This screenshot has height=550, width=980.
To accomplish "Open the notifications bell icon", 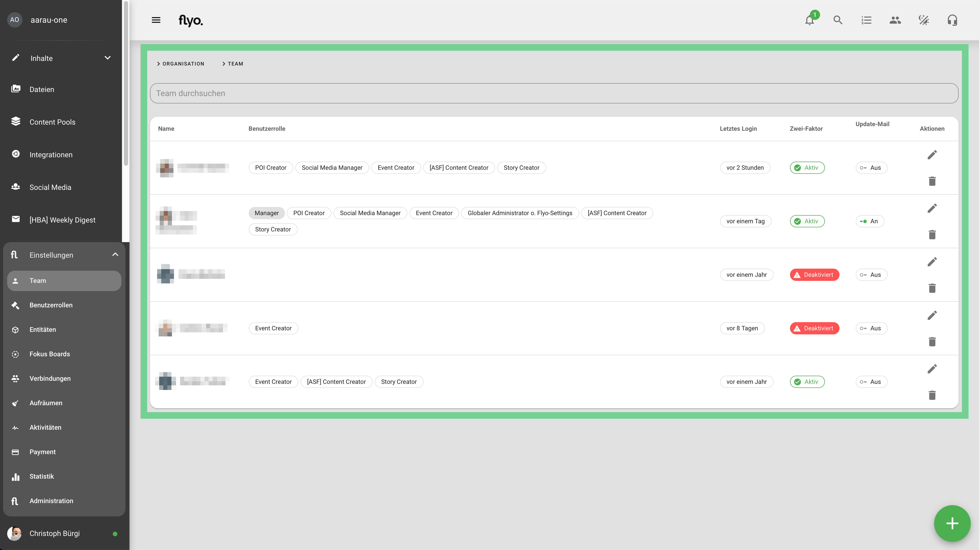I will pos(810,20).
